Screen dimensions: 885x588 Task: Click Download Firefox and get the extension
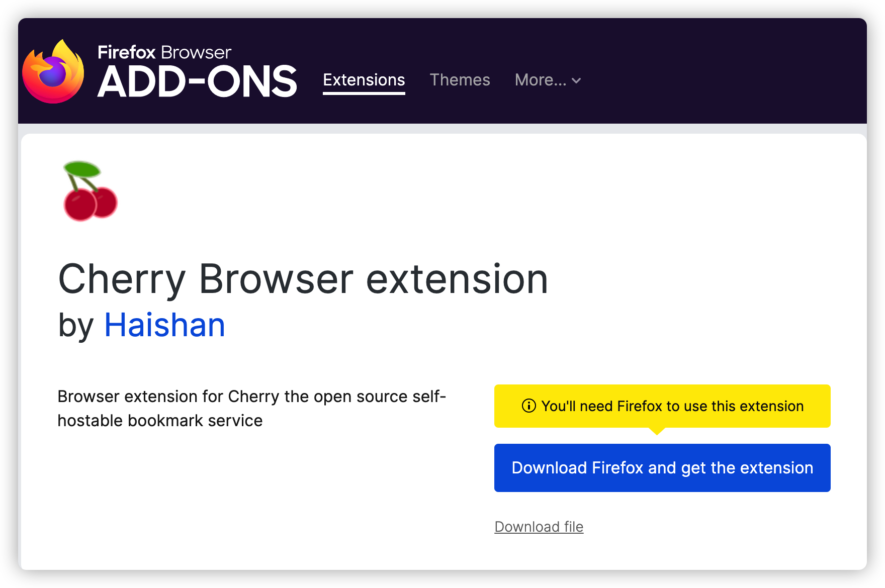[662, 468]
